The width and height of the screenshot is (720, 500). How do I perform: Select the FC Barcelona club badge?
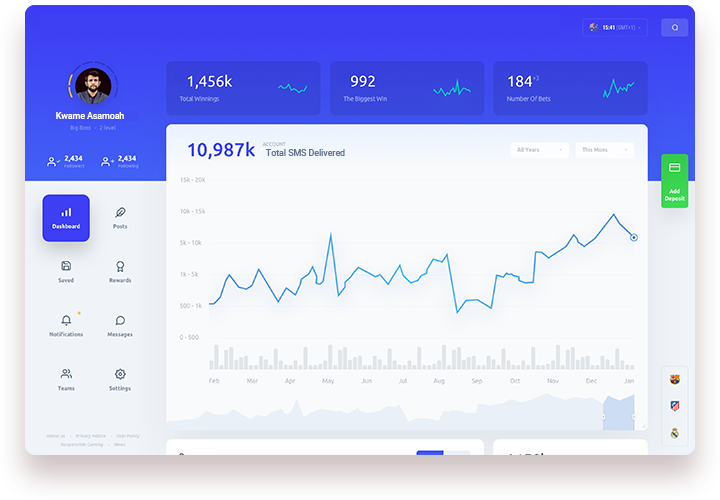[675, 379]
